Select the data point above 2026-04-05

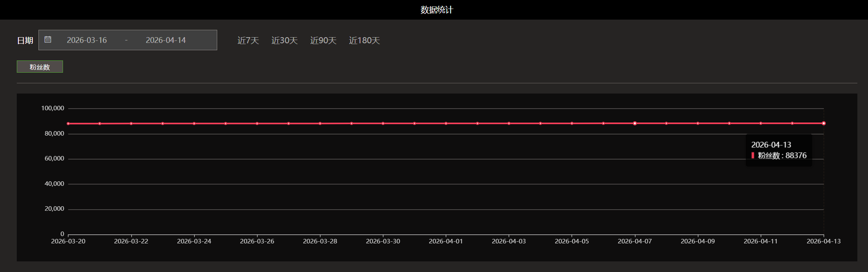coord(572,123)
